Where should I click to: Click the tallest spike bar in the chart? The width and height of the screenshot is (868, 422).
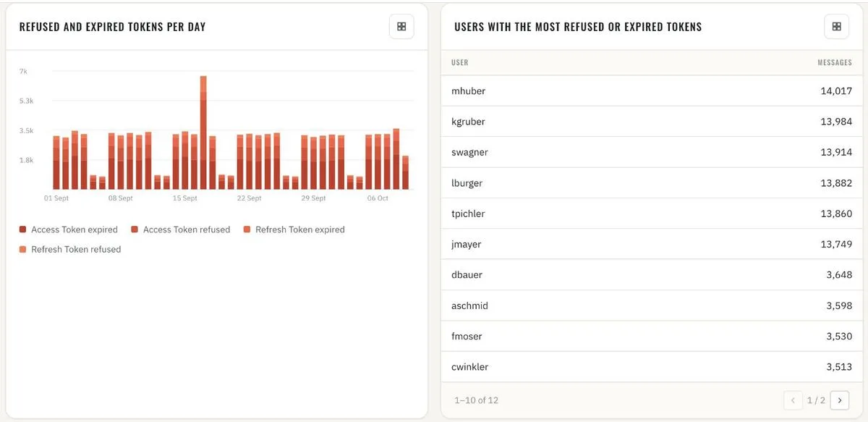click(x=203, y=132)
